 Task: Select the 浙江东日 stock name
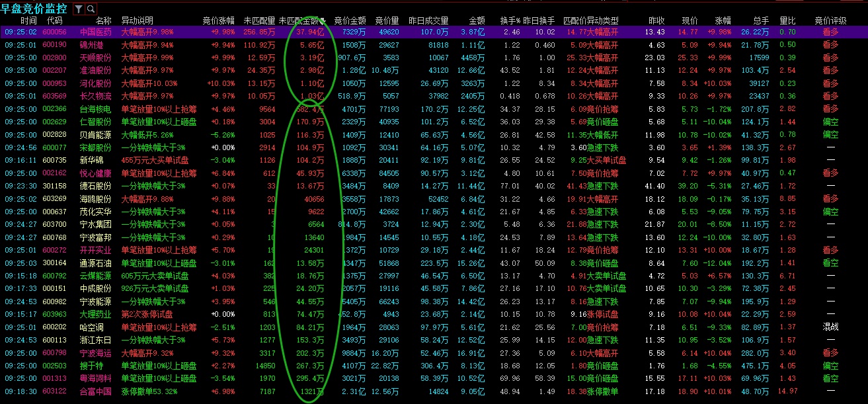[x=96, y=340]
